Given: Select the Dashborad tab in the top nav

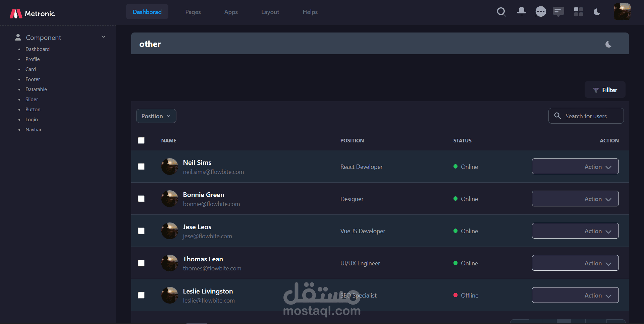Looking at the screenshot, I should (x=147, y=12).
